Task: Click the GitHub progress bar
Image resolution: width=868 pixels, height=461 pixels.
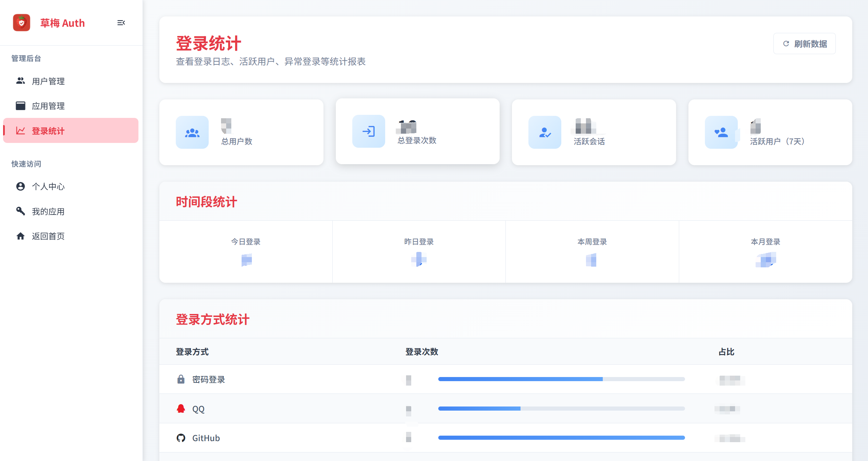Action: coord(561,438)
